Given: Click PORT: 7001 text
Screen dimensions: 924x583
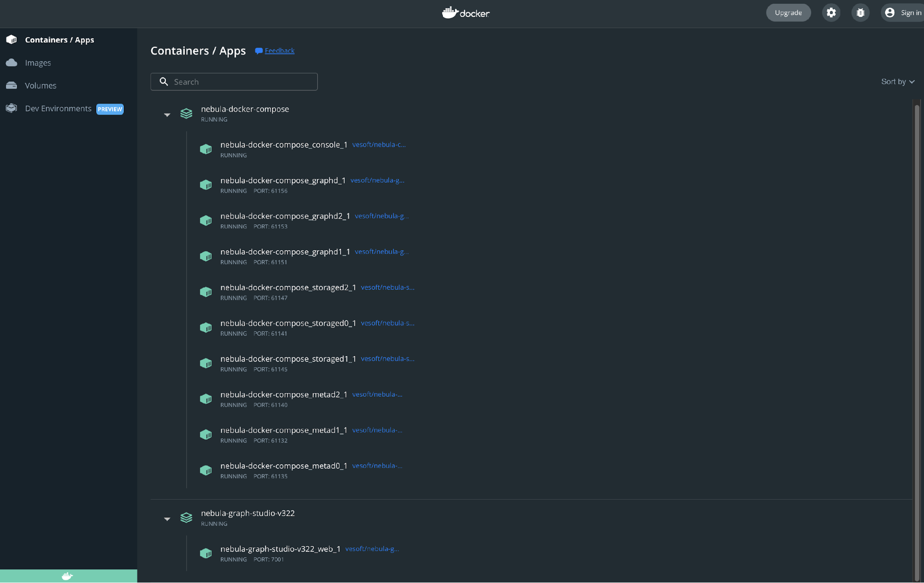Looking at the screenshot, I should 269,559.
